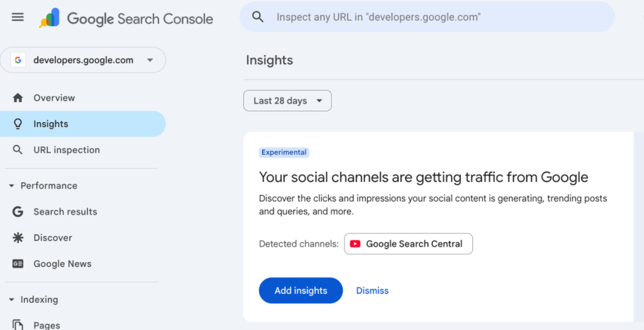The height and width of the screenshot is (330, 644).
Task: Click the Overview home icon
Action: click(18, 98)
